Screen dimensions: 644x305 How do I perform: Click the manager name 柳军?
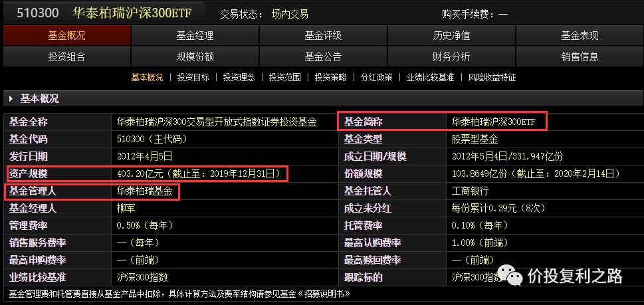pyautogui.click(x=126, y=208)
